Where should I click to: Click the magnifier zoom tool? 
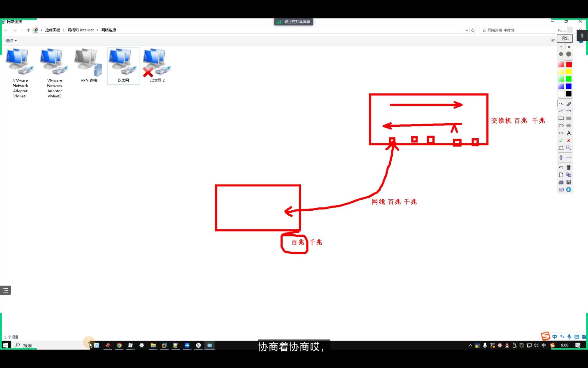569,148
